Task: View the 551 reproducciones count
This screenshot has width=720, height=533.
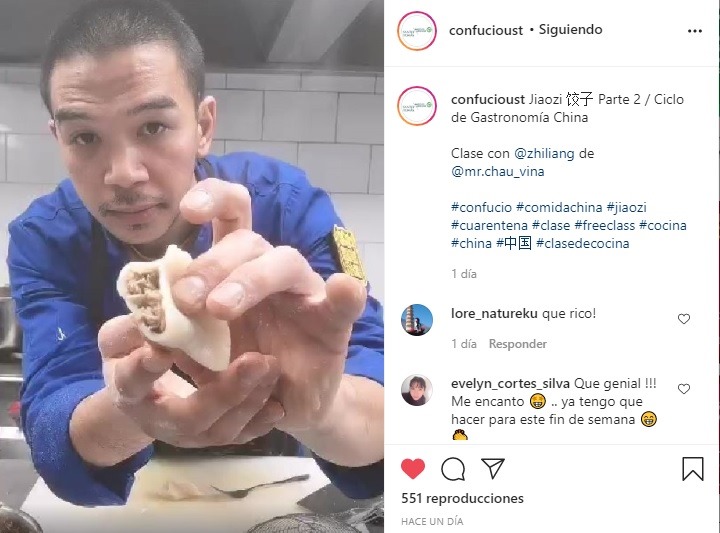Action: [462, 499]
